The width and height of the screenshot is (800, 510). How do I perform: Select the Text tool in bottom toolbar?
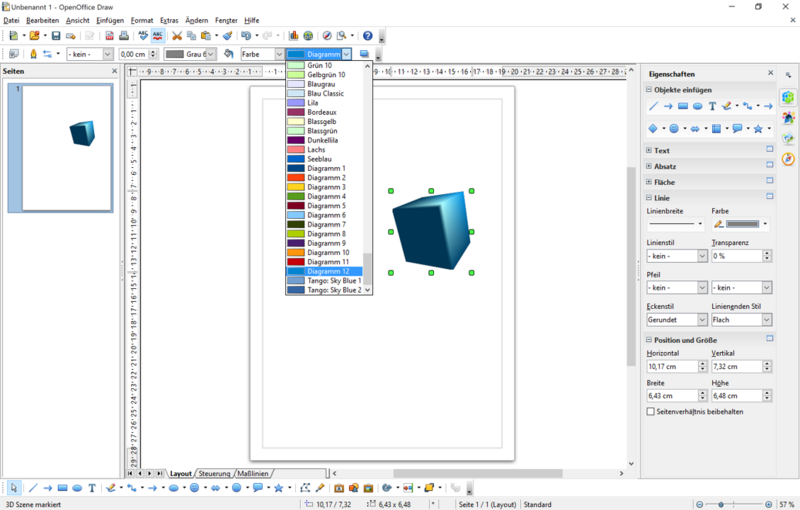coord(92,488)
